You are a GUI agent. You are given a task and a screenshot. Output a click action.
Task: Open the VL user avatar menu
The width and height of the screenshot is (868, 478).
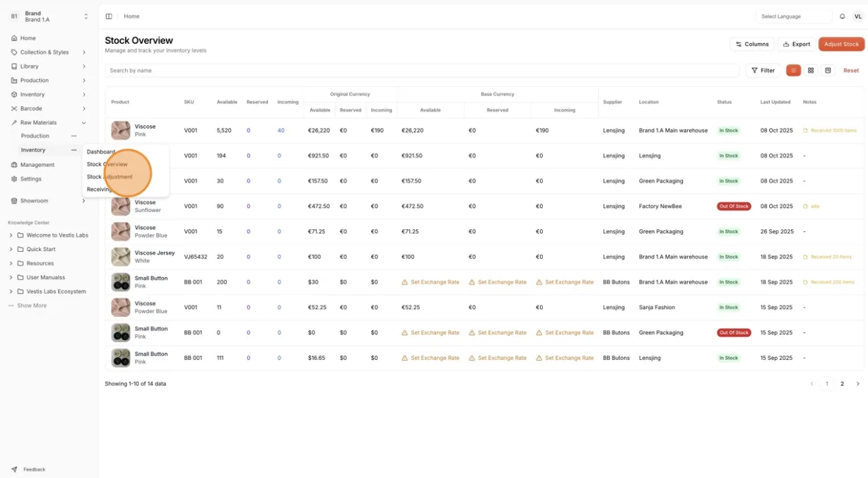point(857,16)
